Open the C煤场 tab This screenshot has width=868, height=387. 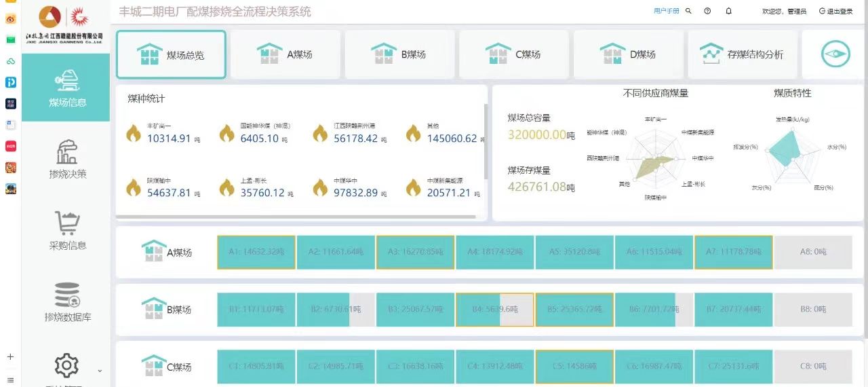pos(515,54)
